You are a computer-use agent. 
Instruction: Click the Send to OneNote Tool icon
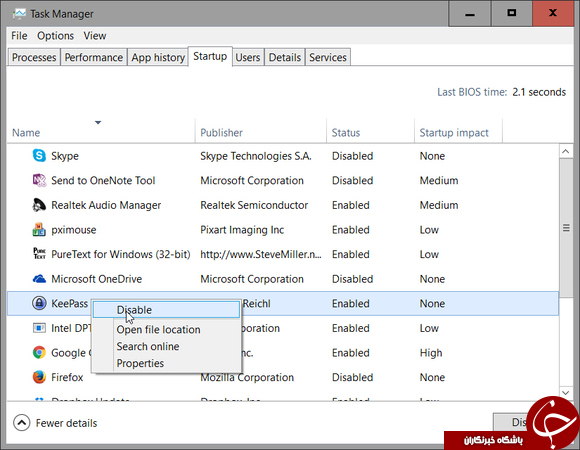(39, 180)
